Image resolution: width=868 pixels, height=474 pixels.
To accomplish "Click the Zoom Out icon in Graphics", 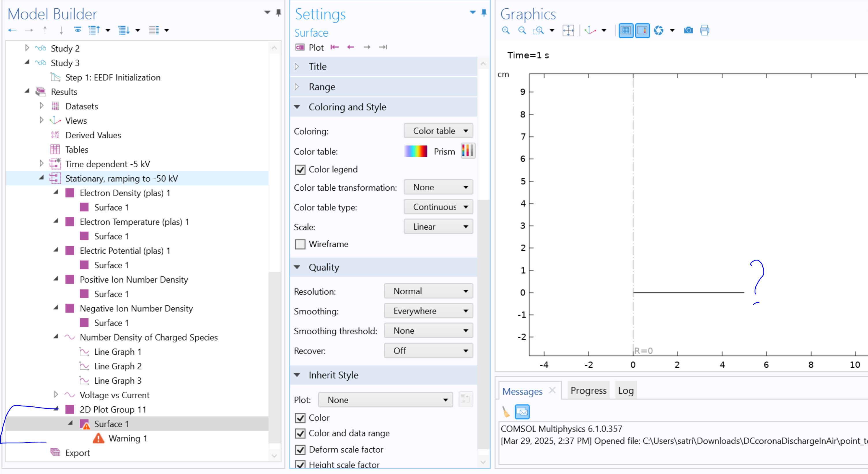I will click(522, 30).
